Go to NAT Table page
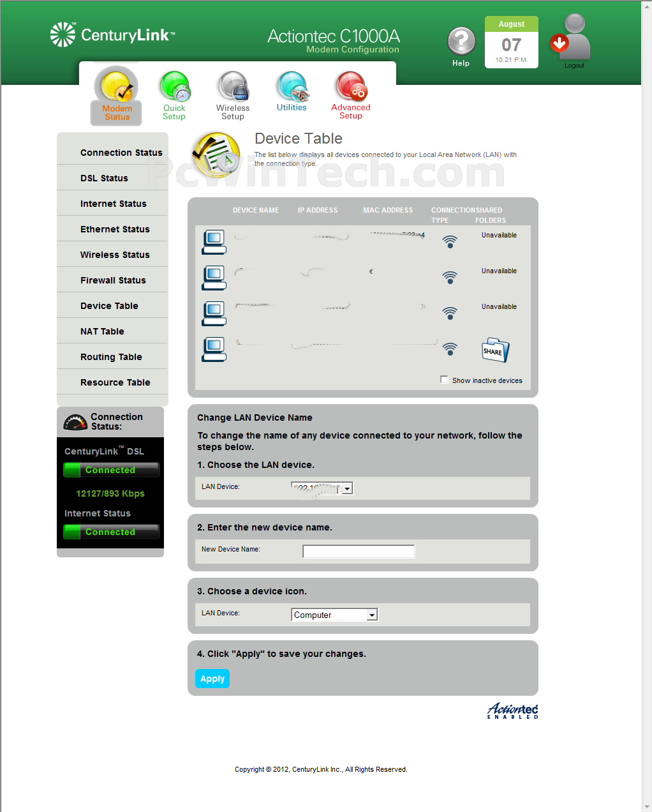Viewport: 652px width, 812px height. [x=102, y=331]
